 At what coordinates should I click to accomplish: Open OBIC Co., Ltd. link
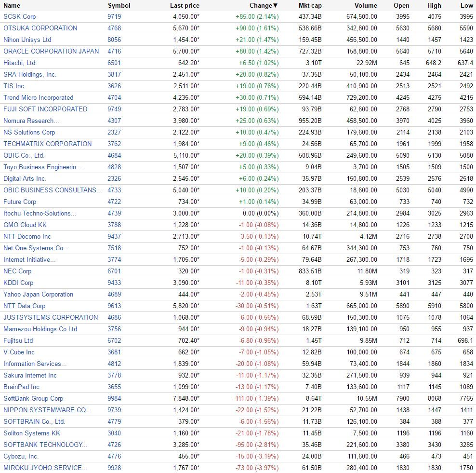[24, 155]
